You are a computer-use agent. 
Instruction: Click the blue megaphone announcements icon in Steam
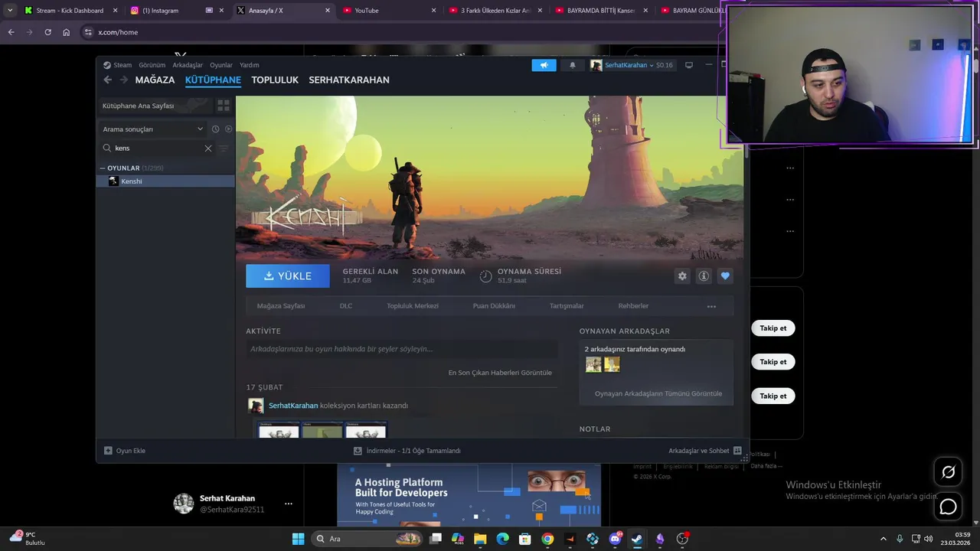tap(544, 65)
